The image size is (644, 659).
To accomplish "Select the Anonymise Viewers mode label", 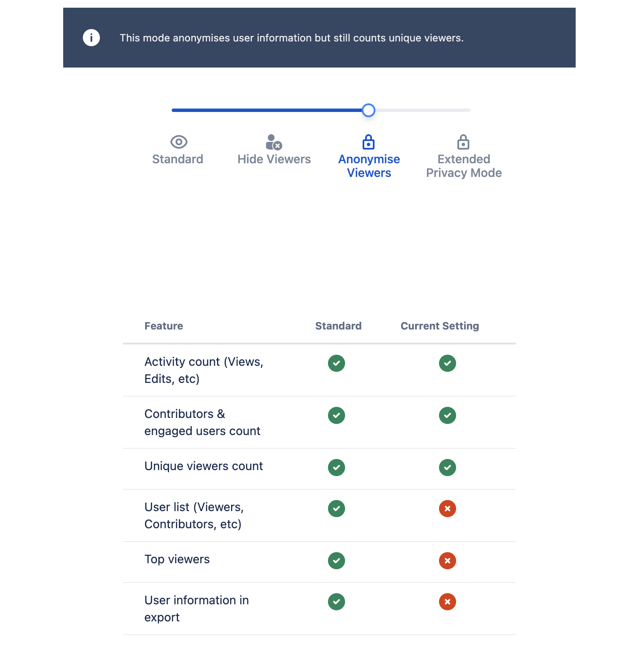I will [369, 166].
